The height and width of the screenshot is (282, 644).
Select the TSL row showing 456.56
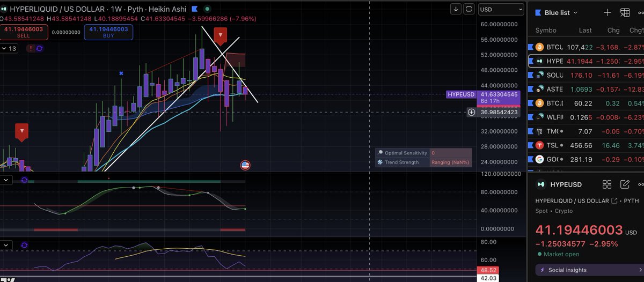[x=586, y=145]
